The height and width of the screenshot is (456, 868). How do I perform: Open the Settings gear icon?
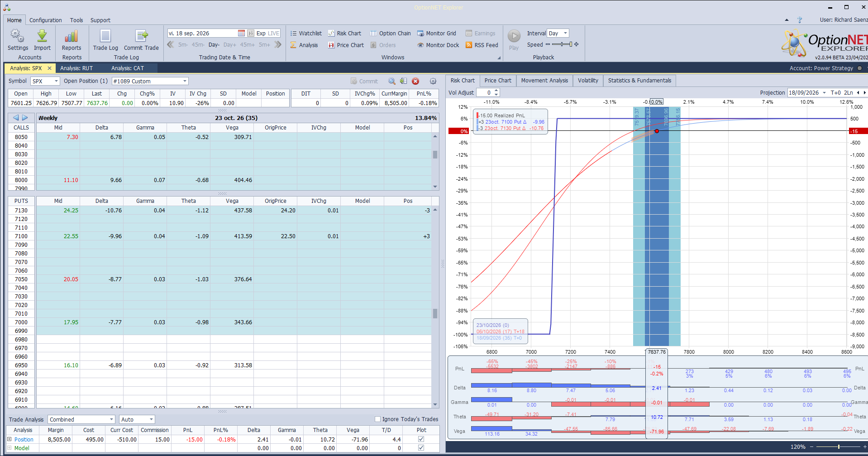(x=17, y=36)
